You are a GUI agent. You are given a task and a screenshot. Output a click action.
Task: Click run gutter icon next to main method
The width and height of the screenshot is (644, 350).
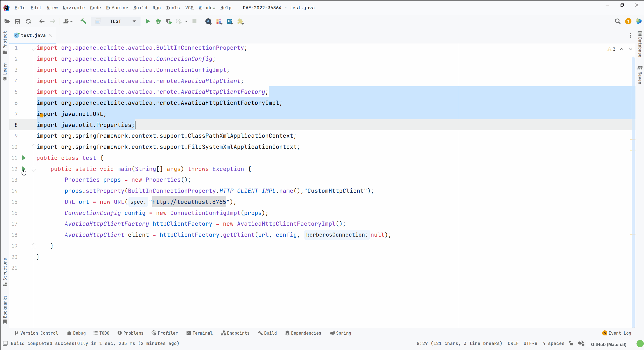point(24,169)
